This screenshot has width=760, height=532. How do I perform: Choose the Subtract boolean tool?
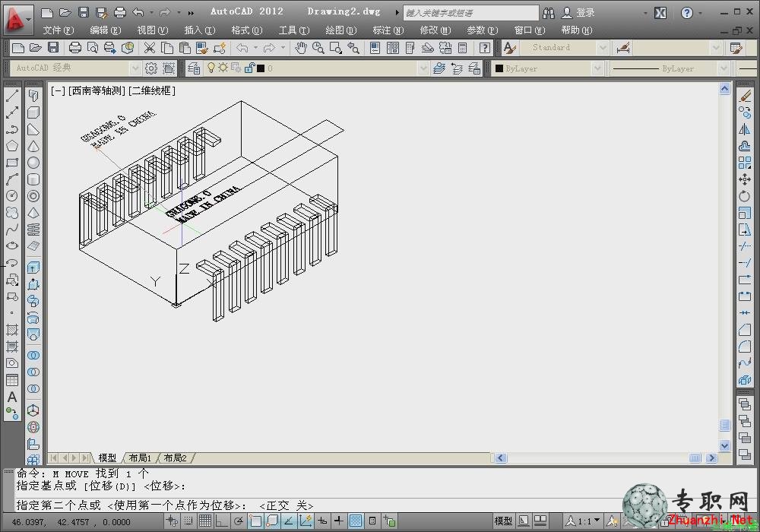click(33, 372)
